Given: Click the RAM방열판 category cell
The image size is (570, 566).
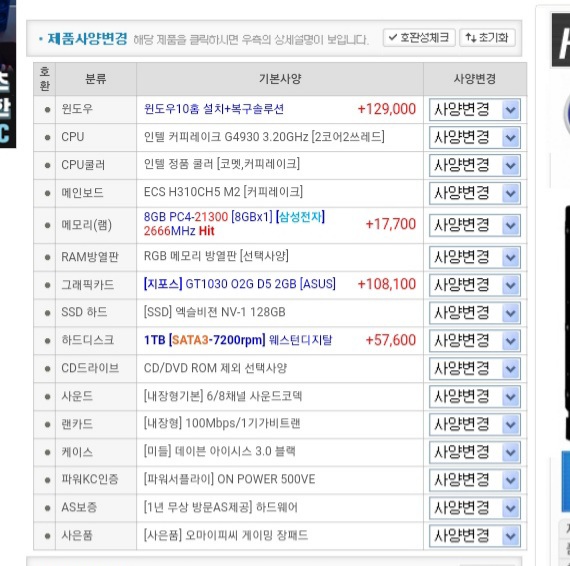Looking at the screenshot, I should coord(96,257).
